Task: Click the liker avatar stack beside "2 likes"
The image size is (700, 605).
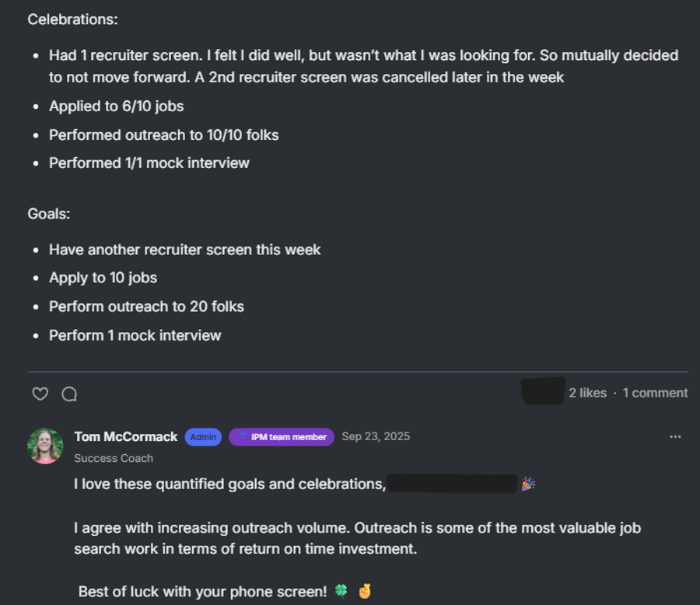Action: (542, 392)
